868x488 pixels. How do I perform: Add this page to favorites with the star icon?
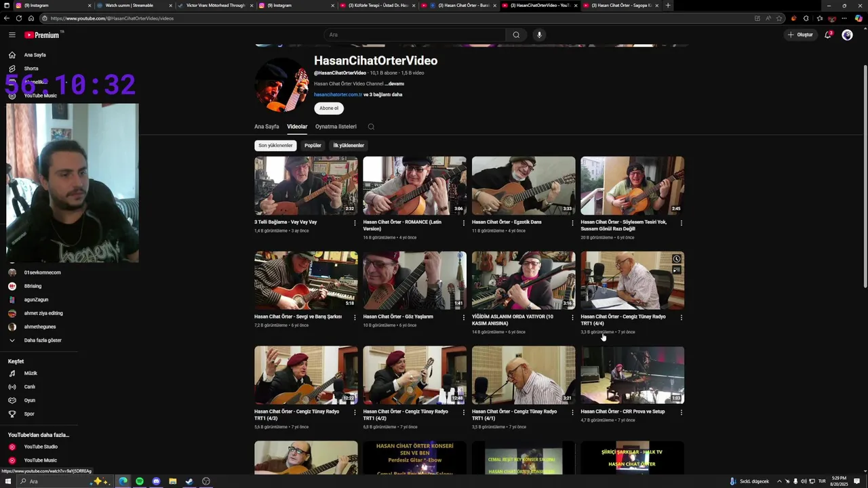point(779,18)
